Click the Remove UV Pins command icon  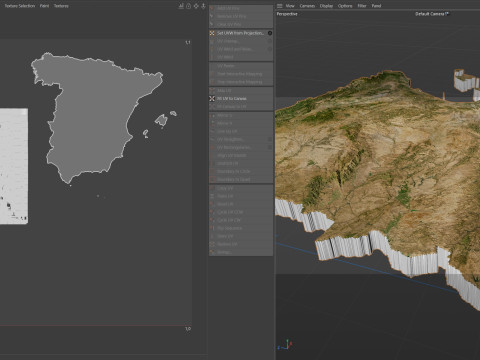click(x=212, y=16)
